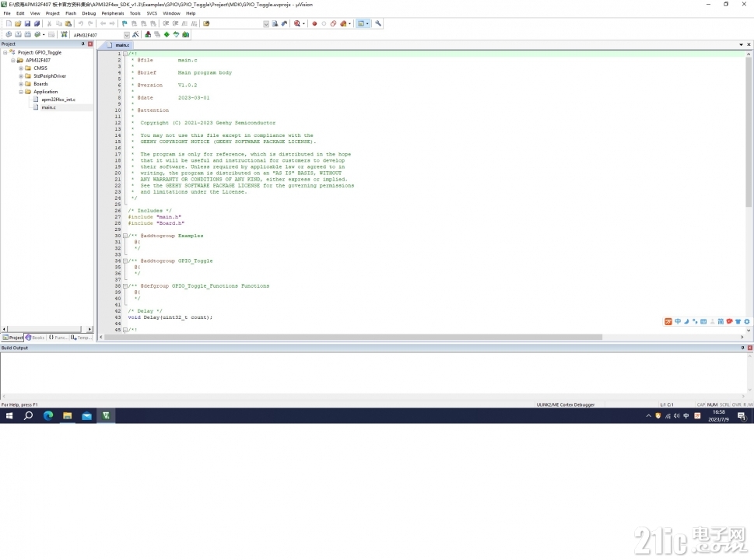Start the debug session magnifier icon
The image size is (754, 560).
tap(297, 23)
